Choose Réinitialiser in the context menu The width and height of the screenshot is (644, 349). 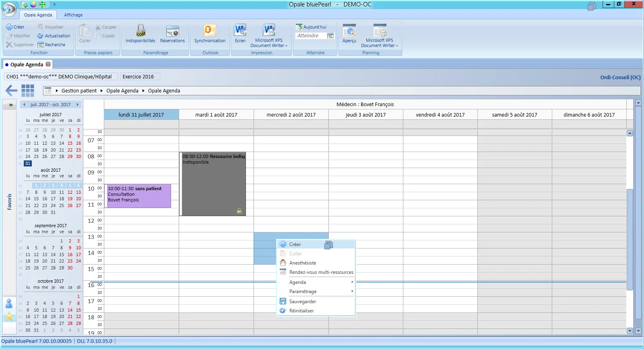pos(316,311)
